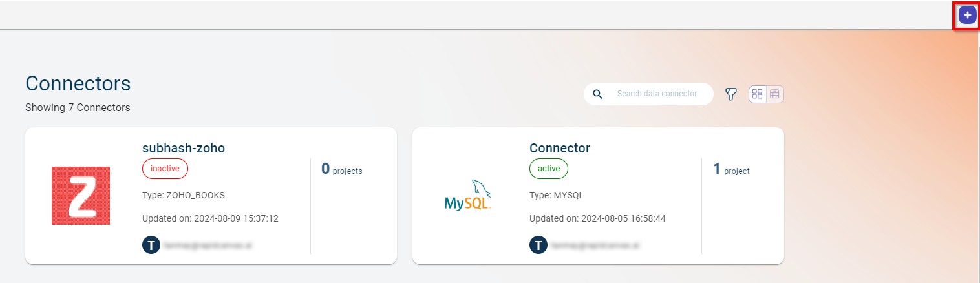Select the 1 project count

click(731, 170)
